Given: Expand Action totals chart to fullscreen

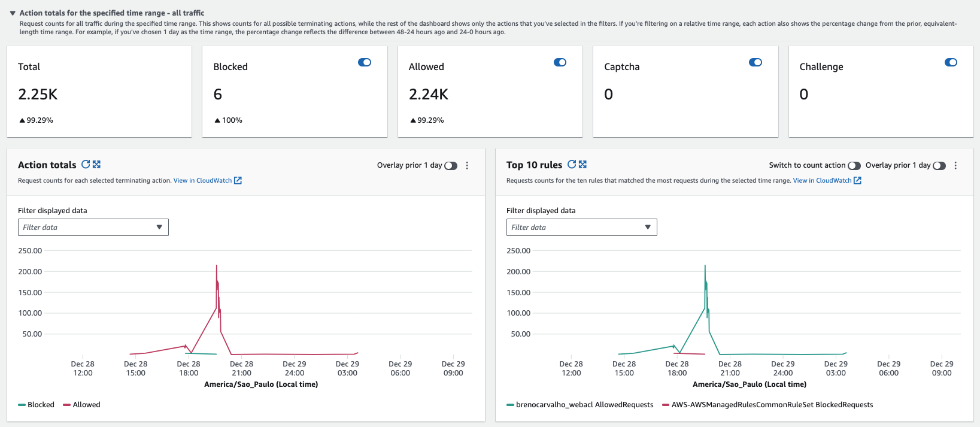Looking at the screenshot, I should (96, 164).
